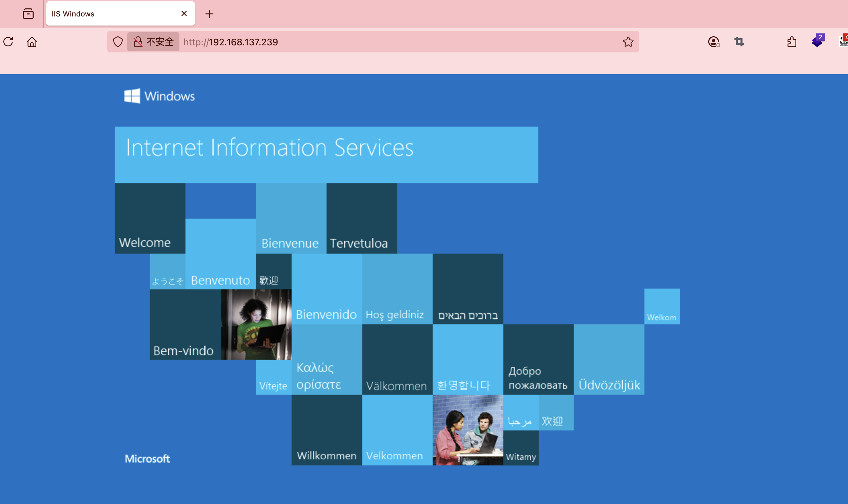Click the 欢迎 tile
The width and height of the screenshot is (848, 504).
556,412
